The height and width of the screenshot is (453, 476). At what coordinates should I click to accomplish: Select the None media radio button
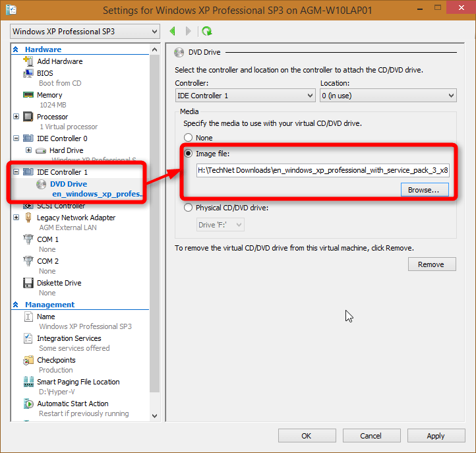[x=188, y=138]
